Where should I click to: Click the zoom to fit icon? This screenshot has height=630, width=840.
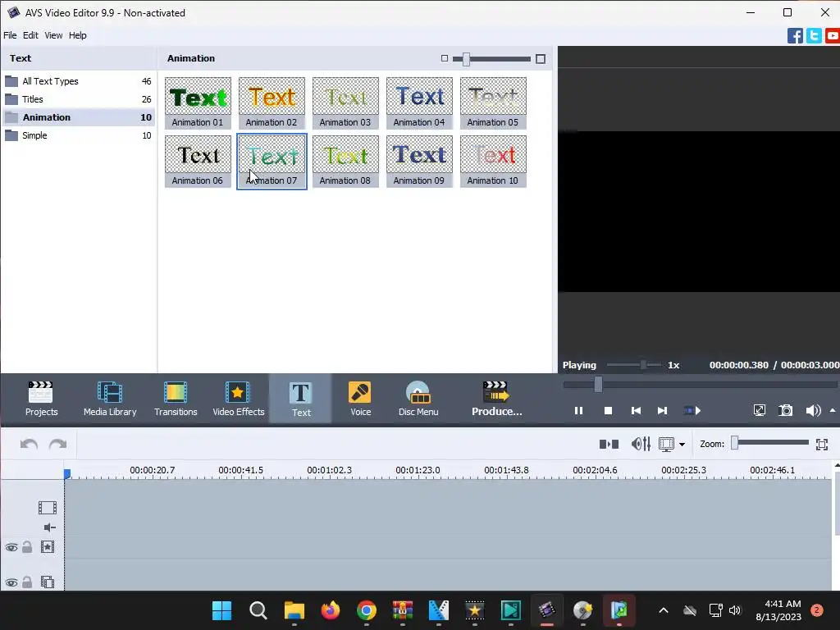click(x=822, y=444)
